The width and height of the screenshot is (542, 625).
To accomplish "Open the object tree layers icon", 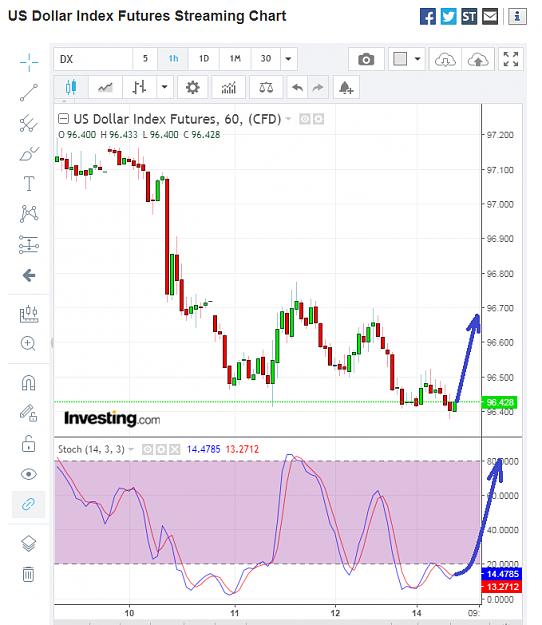I will coord(28,543).
